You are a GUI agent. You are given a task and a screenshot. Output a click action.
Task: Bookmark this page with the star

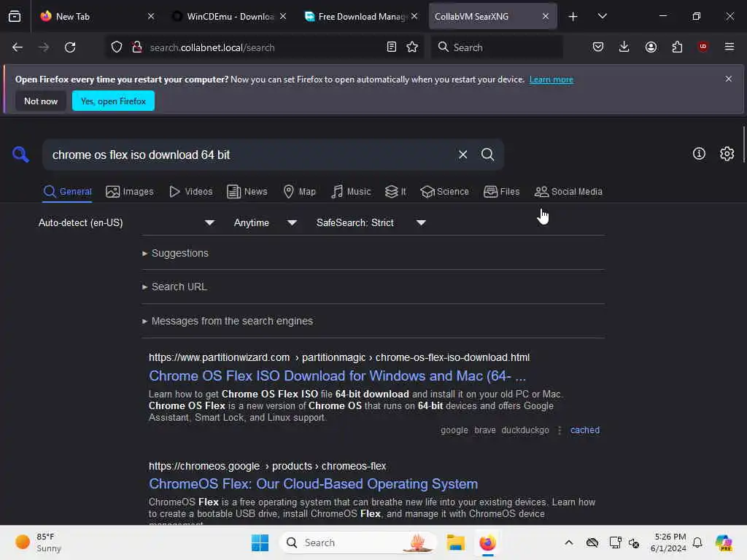[x=412, y=47]
